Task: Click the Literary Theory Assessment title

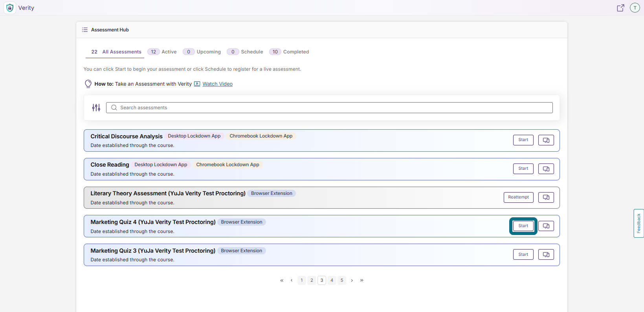Action: 168,193
